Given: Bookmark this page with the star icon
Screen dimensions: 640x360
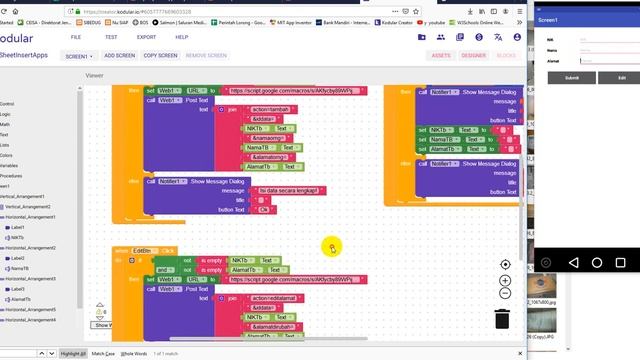Looking at the screenshot, I should pyautogui.click(x=416, y=11).
